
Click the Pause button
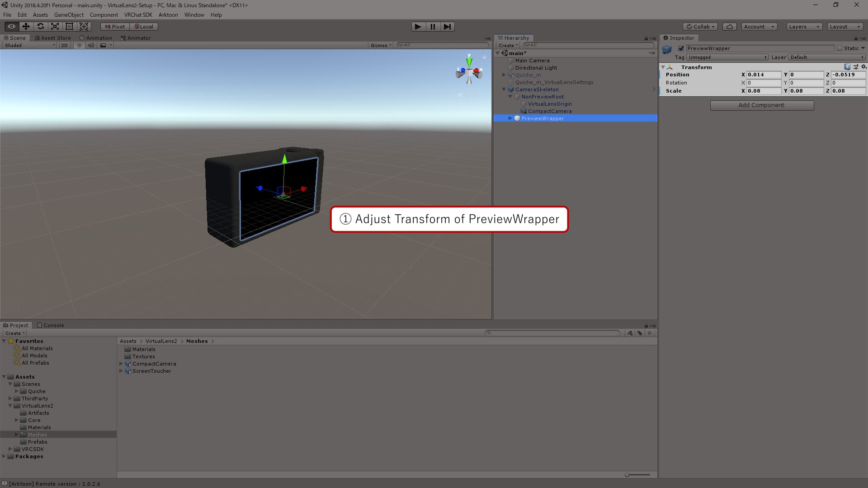pos(433,27)
